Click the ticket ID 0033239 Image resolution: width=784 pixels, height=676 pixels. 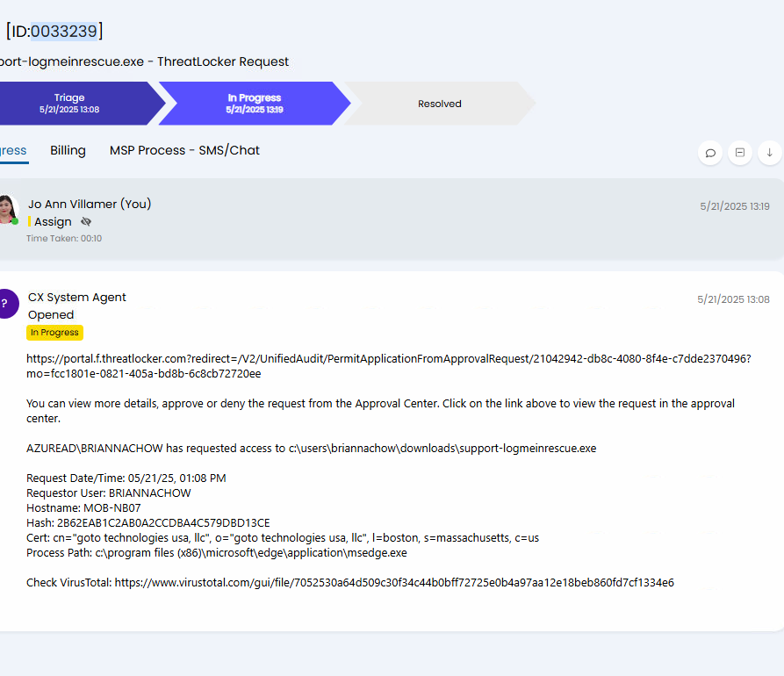pyautogui.click(x=63, y=31)
